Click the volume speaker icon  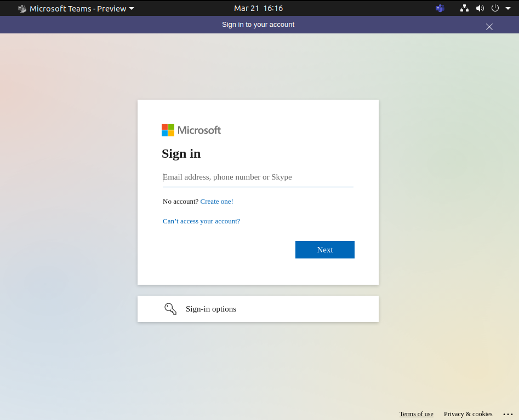[x=480, y=8]
